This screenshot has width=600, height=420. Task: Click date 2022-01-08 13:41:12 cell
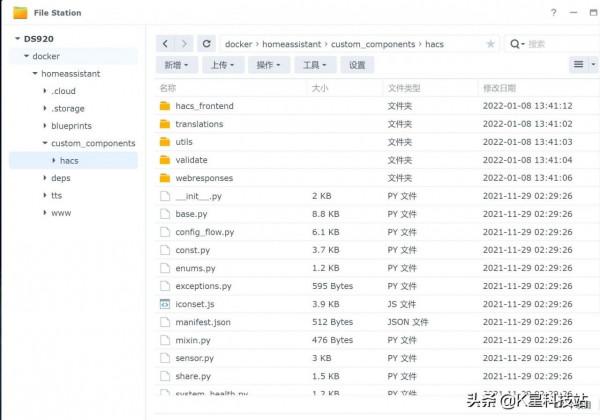[x=528, y=106]
